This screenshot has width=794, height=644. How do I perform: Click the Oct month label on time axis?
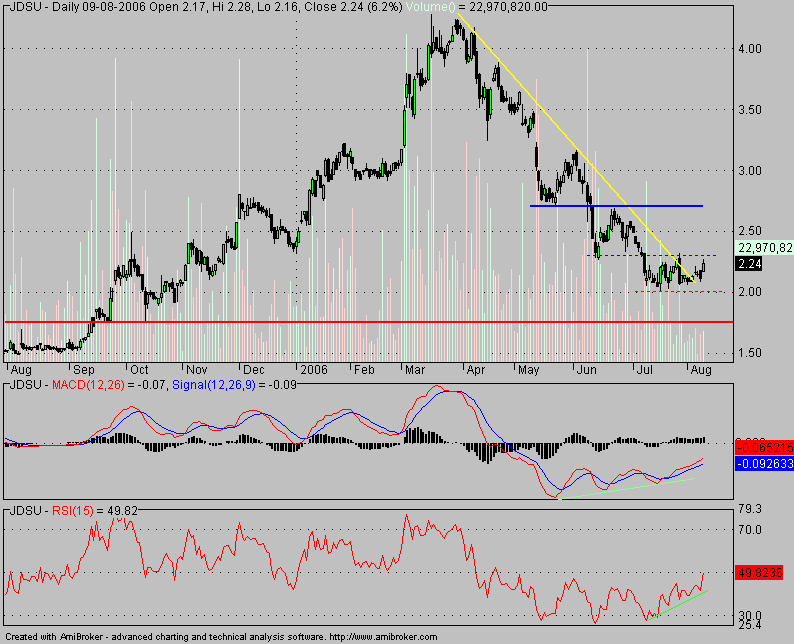click(139, 370)
